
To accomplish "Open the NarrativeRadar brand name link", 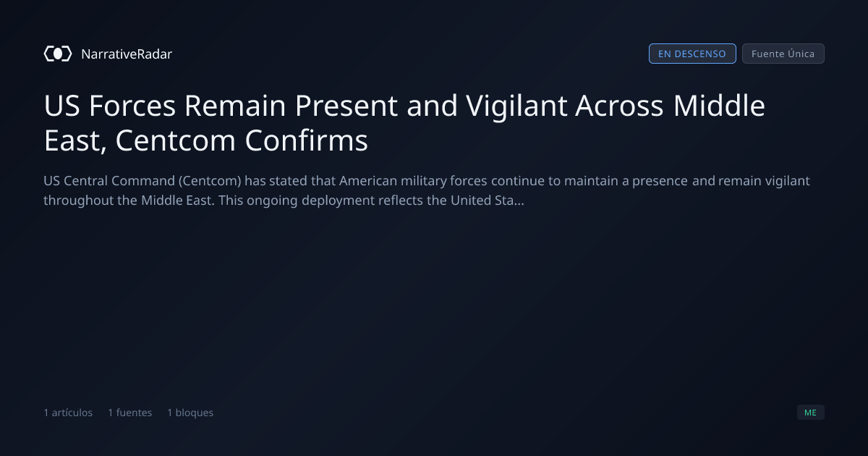I will point(127,54).
